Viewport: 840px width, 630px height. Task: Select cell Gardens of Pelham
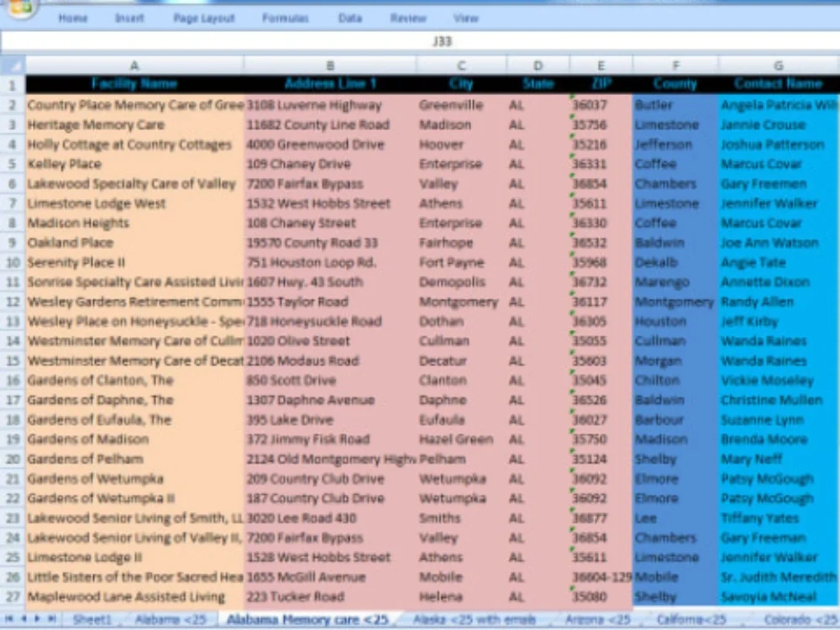134,459
